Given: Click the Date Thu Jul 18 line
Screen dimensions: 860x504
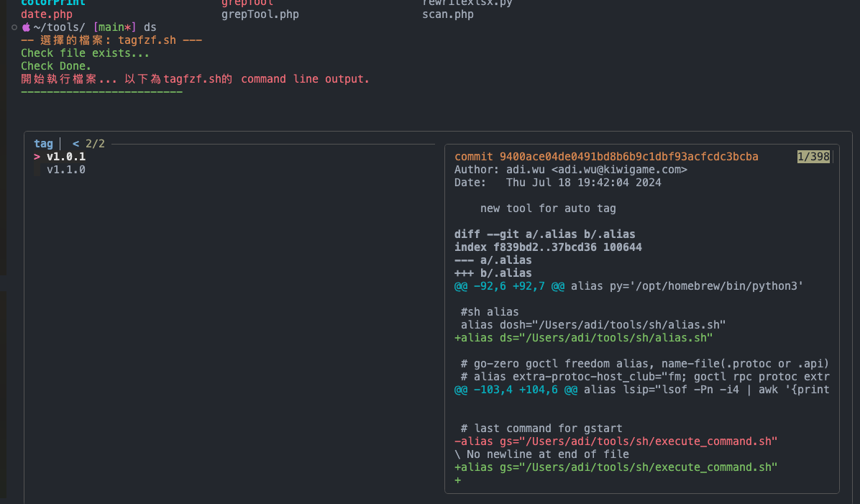Looking at the screenshot, I should [557, 183].
